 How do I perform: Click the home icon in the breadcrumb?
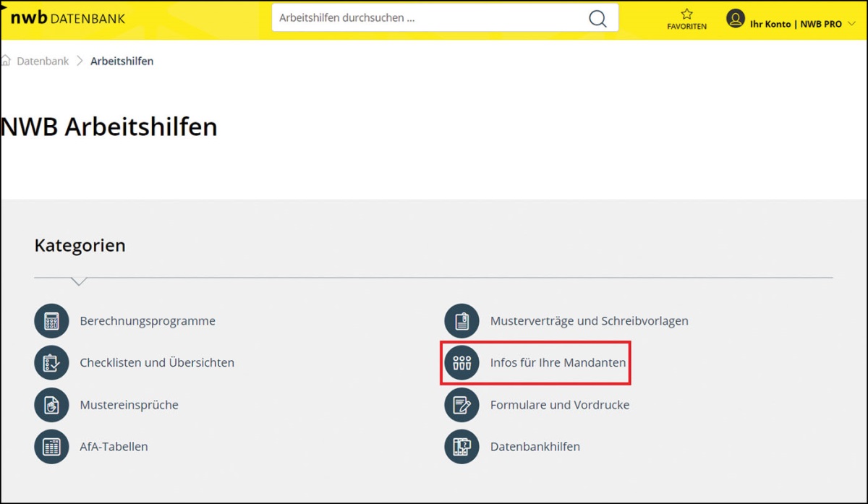point(7,61)
